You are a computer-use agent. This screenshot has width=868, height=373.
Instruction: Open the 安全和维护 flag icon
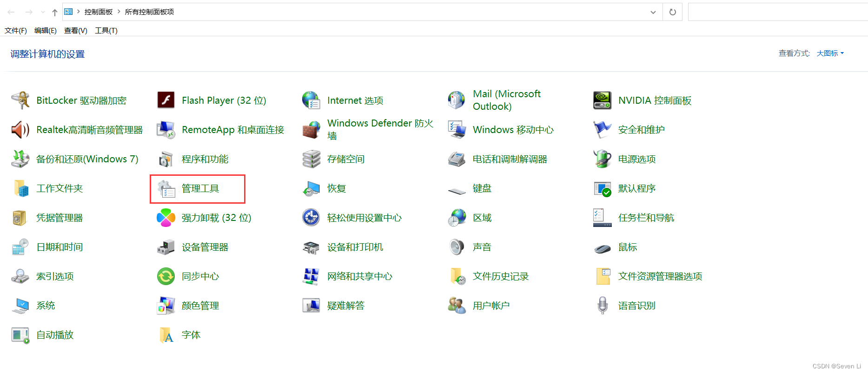603,129
